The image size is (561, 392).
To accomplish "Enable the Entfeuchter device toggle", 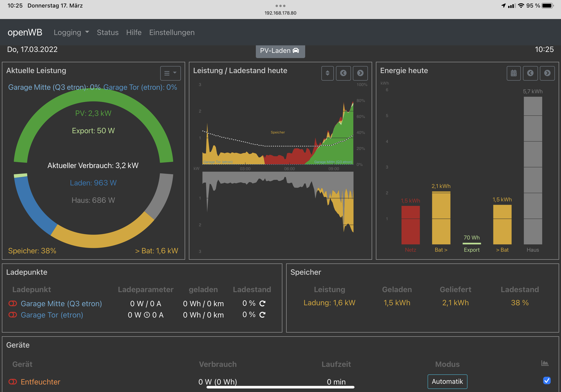I will click(13, 382).
